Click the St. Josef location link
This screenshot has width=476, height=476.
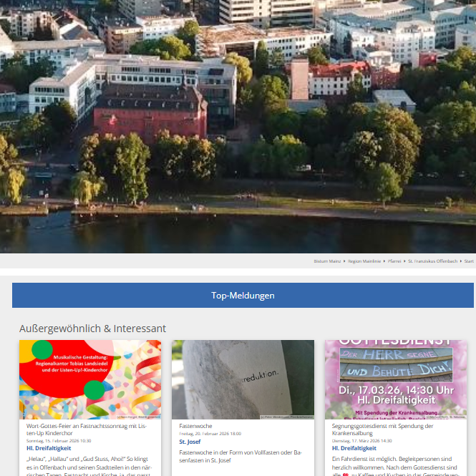coord(190,442)
